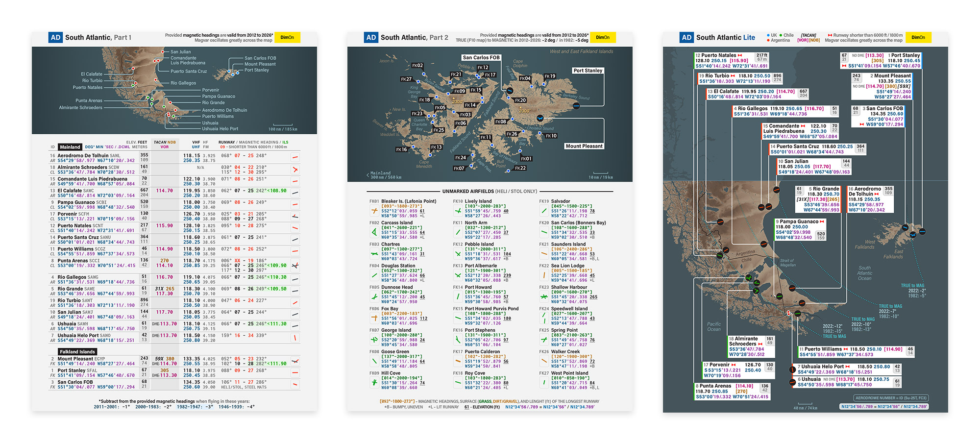Click the Port Stanley SFAL table row name
The image size is (980, 443).
tap(77, 370)
